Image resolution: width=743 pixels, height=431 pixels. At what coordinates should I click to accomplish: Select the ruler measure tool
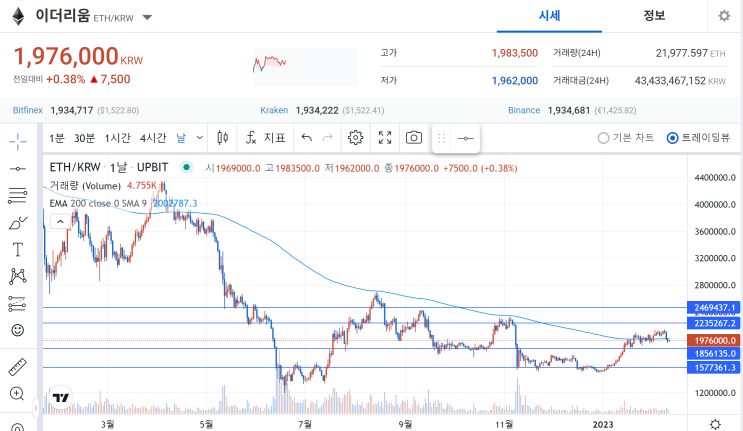pyautogui.click(x=18, y=367)
